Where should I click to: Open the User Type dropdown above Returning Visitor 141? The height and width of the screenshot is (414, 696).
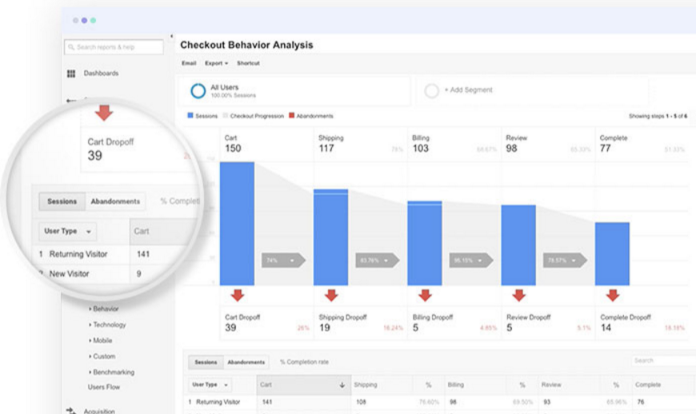coord(210,385)
